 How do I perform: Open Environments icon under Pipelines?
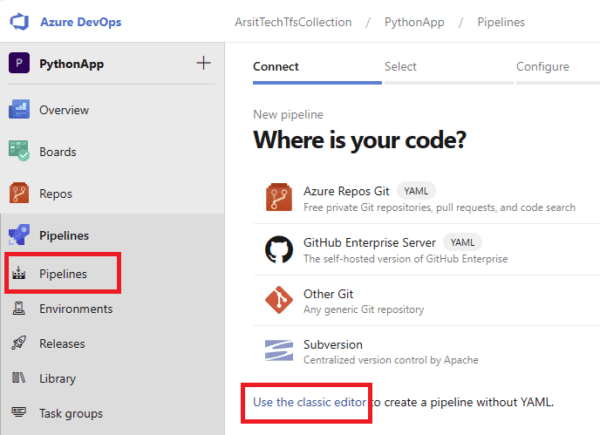pos(19,308)
